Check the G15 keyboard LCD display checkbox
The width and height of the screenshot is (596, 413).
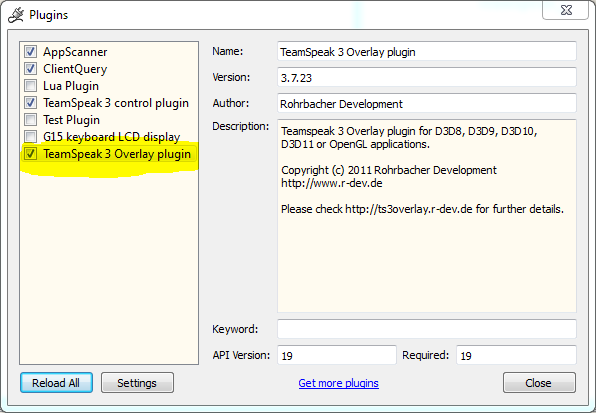pyautogui.click(x=30, y=136)
